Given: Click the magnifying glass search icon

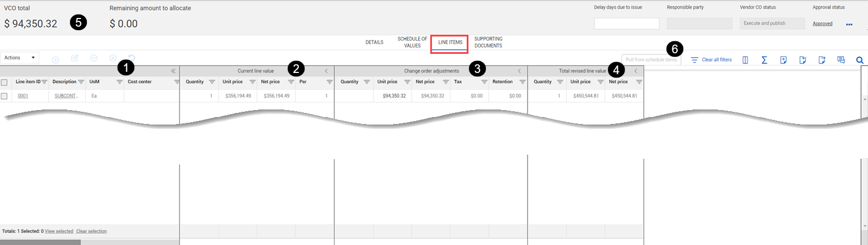Looking at the screenshot, I should [860, 60].
